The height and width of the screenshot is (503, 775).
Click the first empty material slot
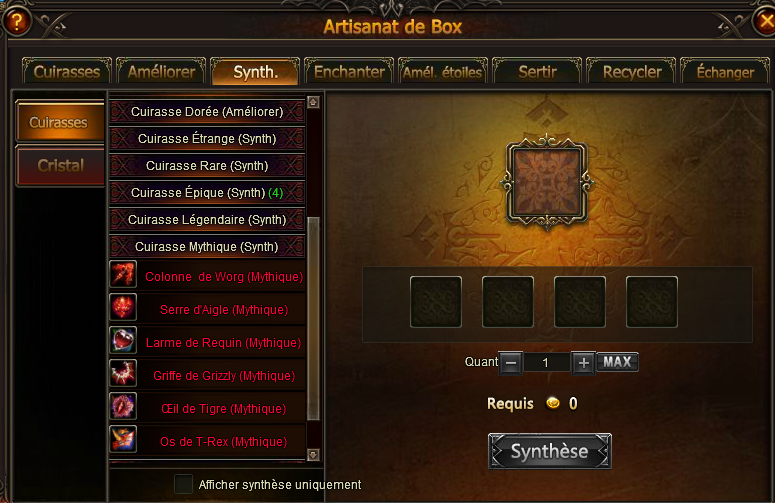coord(436,302)
